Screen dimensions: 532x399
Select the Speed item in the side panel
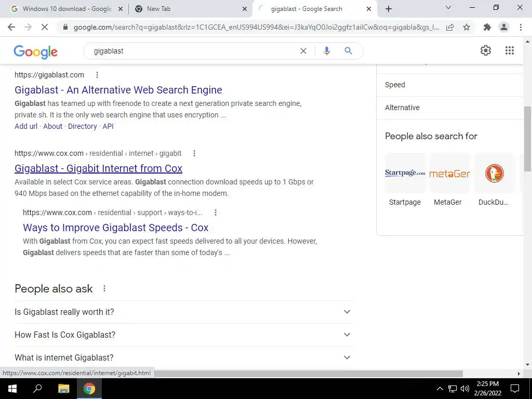coord(450,85)
